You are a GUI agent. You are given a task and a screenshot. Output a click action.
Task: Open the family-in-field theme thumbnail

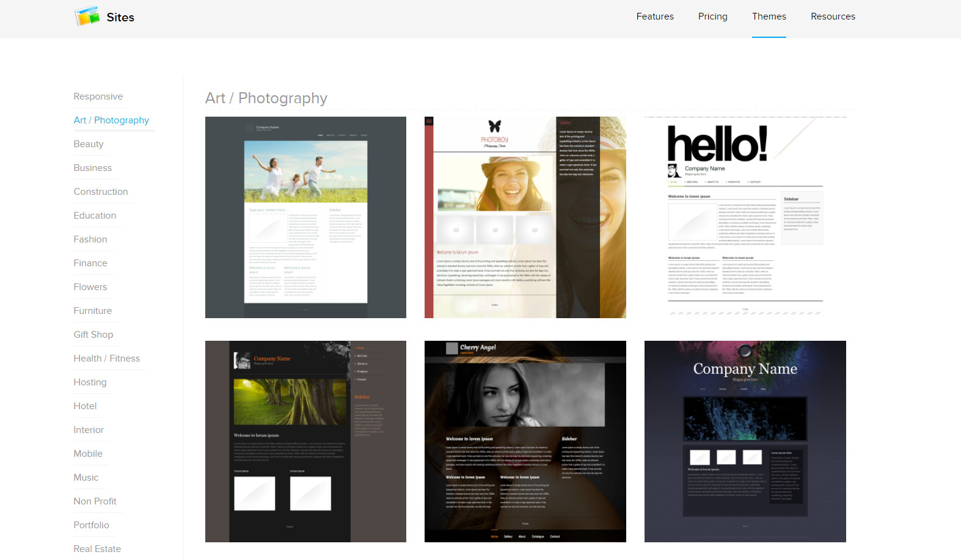point(305,217)
